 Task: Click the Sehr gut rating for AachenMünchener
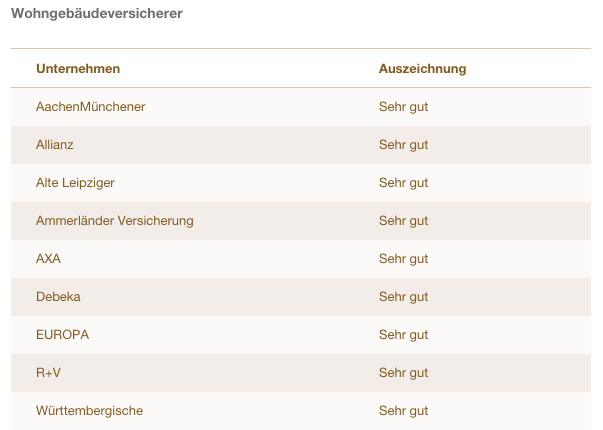pos(403,107)
